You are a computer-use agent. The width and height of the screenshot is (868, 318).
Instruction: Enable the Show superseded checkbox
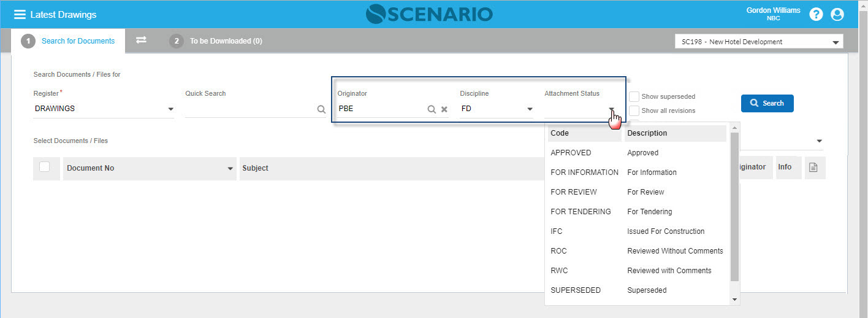(x=634, y=96)
